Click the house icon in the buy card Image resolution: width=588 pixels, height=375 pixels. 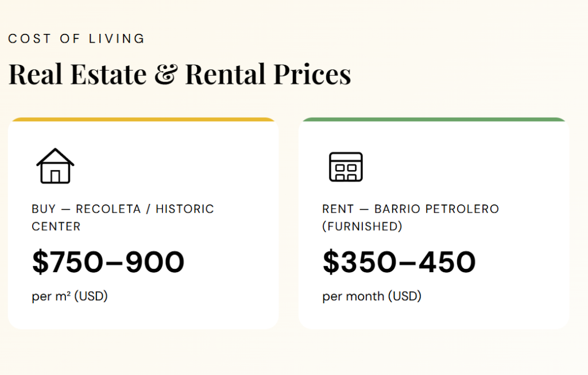(55, 166)
